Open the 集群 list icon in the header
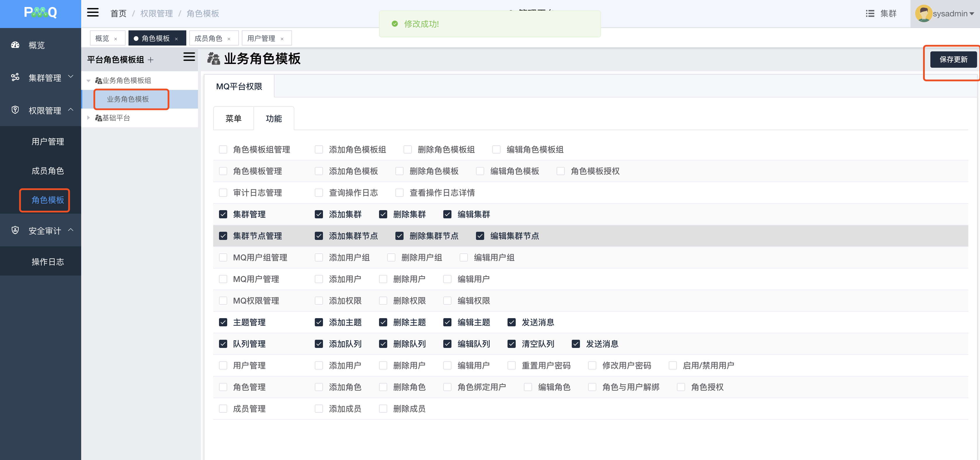The height and width of the screenshot is (460, 980). tap(870, 14)
